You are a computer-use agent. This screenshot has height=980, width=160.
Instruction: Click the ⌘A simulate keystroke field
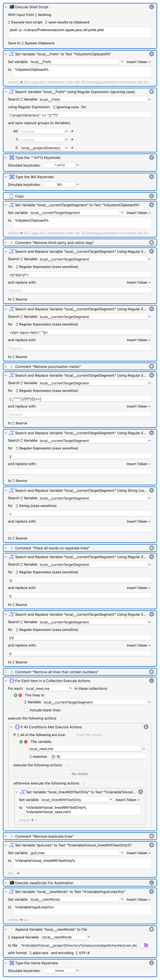point(59,184)
